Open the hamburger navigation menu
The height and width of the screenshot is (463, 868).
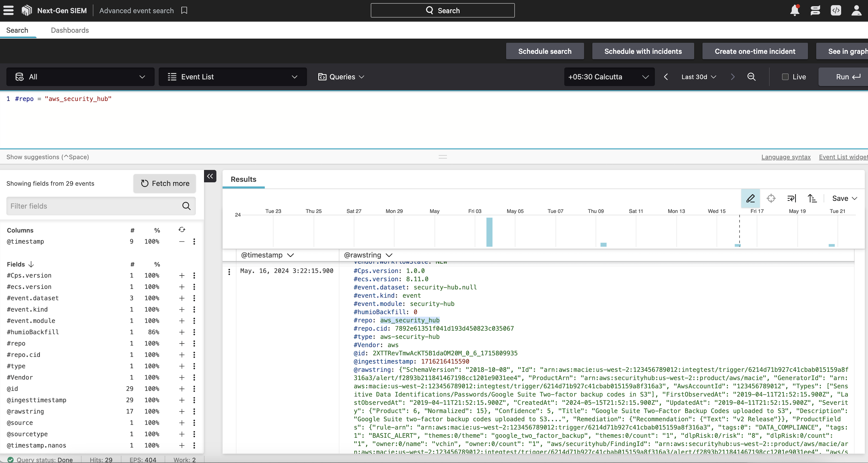8,10
